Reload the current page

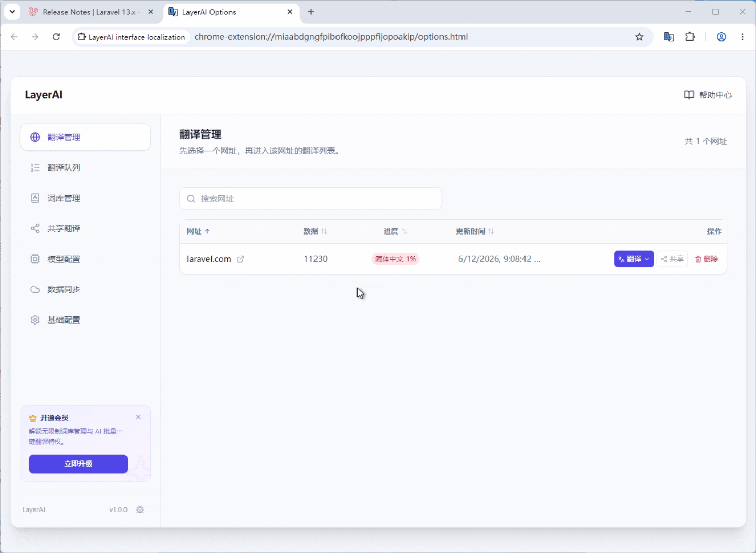point(56,37)
